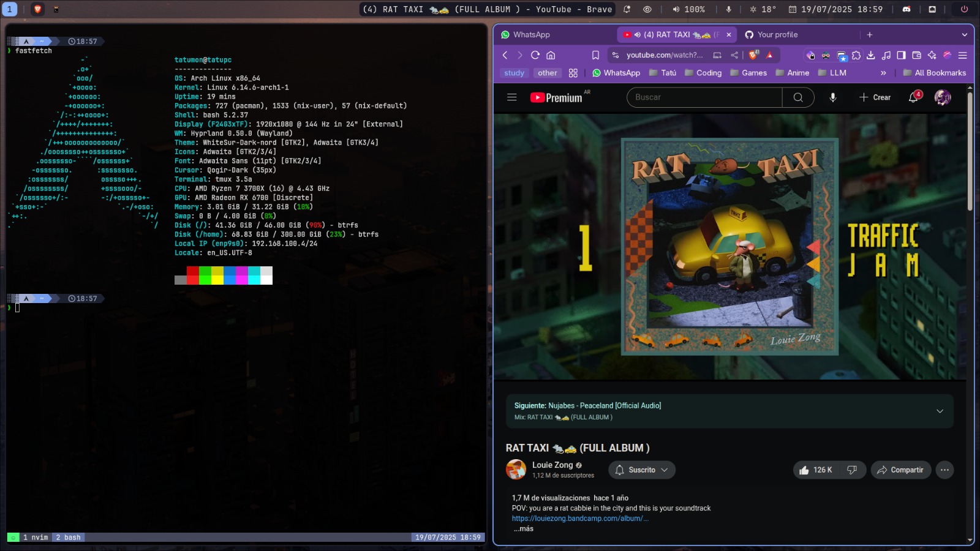Open the WhatsApp bookmark in the bookmarks bar

pos(616,73)
